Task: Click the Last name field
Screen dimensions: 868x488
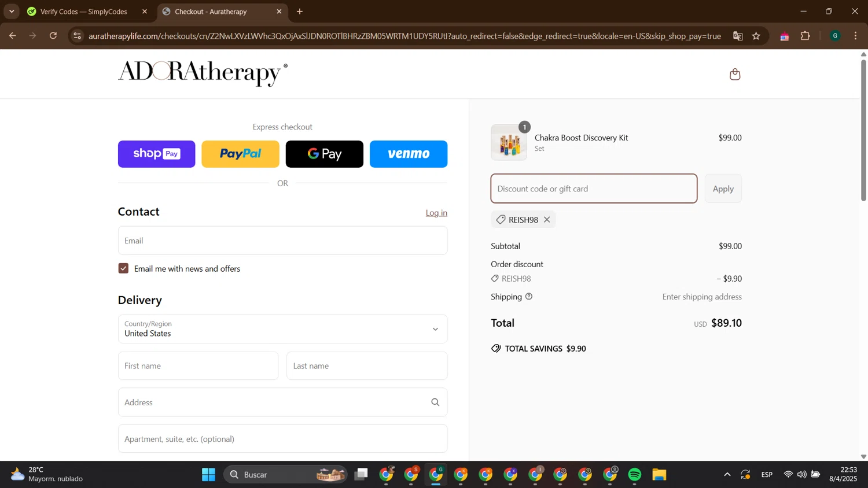Action: [367, 366]
